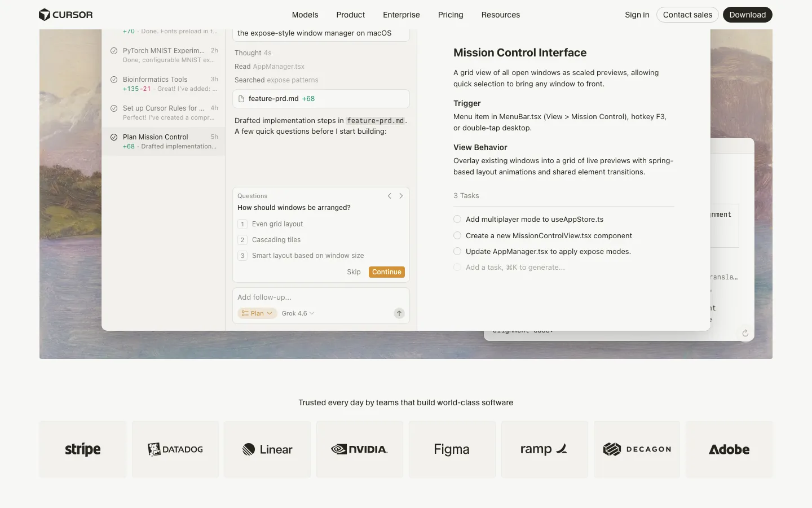Screen dimensions: 812x508
Task: Click the Stripe logo card
Action: pyautogui.click(x=83, y=449)
